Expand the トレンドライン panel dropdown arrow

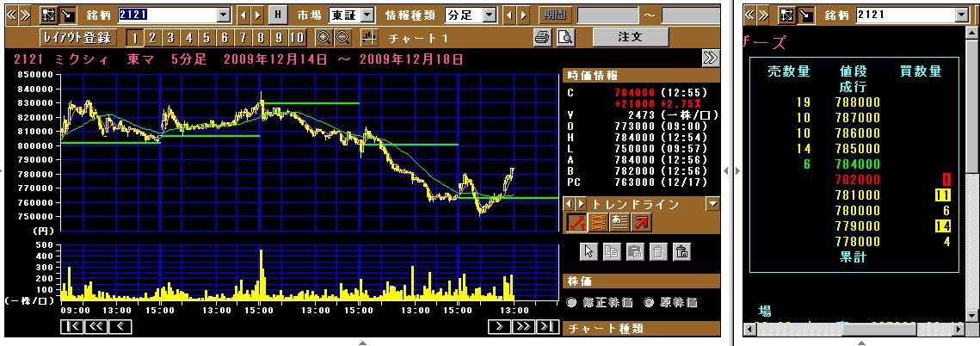point(712,204)
